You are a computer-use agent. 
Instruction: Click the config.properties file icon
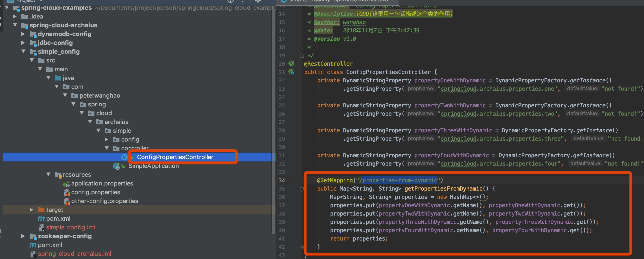point(66,193)
